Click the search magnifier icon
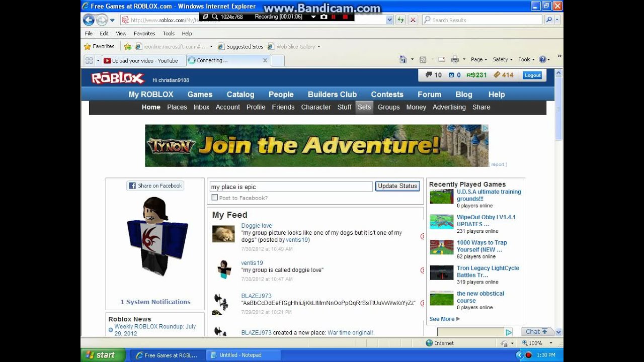The height and width of the screenshot is (362, 644). (549, 20)
